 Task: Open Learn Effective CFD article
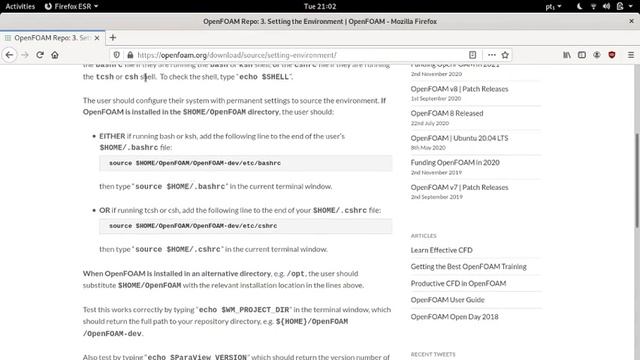442,250
